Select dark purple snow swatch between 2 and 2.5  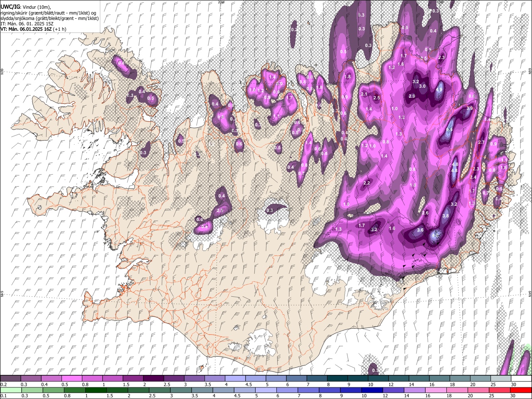[x=153, y=379]
